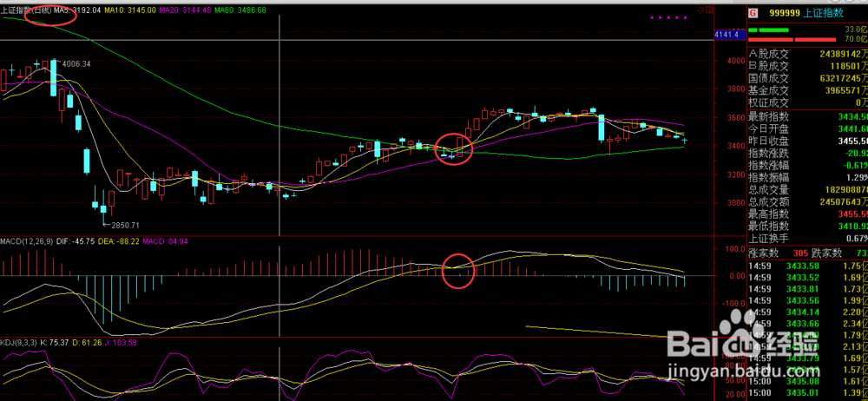Click the 最高指数 row label

click(767, 214)
